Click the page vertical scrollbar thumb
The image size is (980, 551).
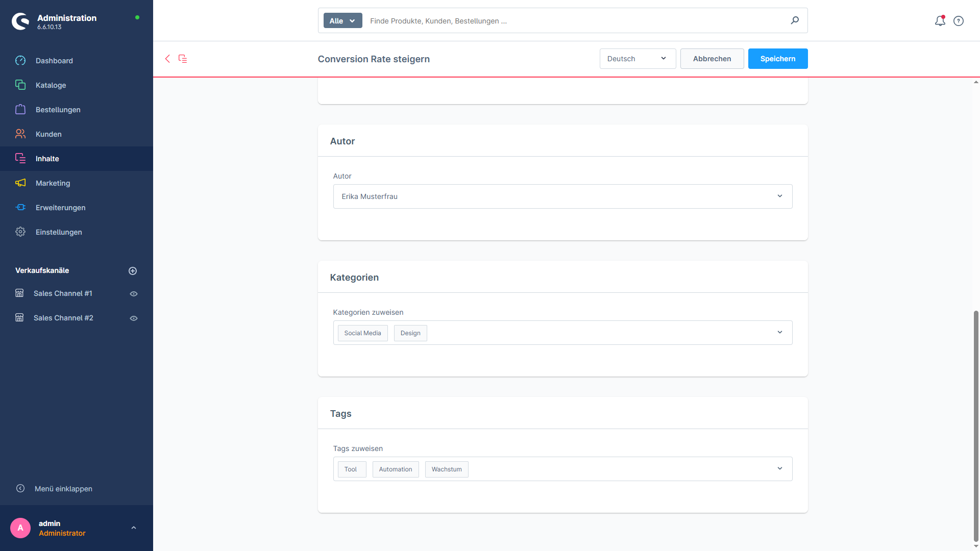pyautogui.click(x=976, y=426)
